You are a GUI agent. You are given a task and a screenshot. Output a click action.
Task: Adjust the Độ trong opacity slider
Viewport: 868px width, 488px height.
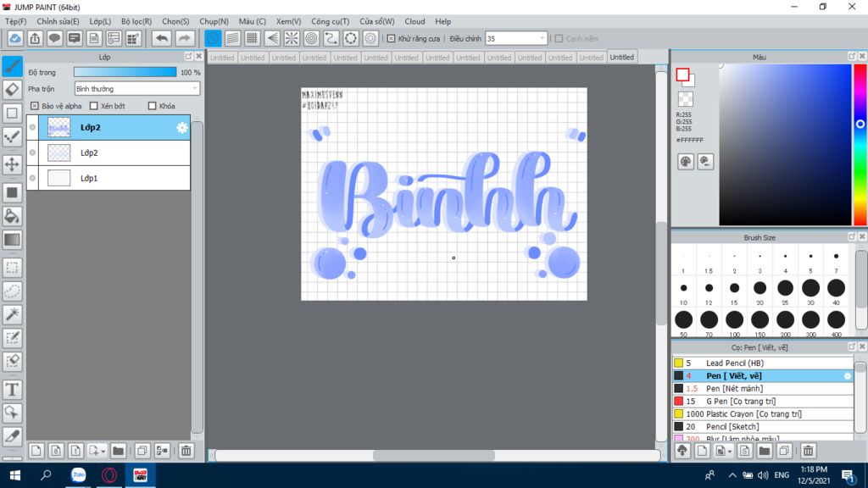pyautogui.click(x=125, y=72)
